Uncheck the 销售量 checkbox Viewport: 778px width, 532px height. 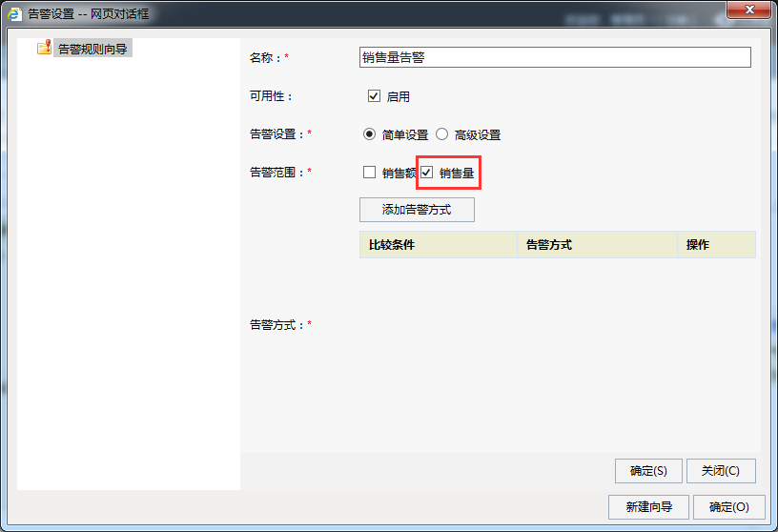(427, 173)
